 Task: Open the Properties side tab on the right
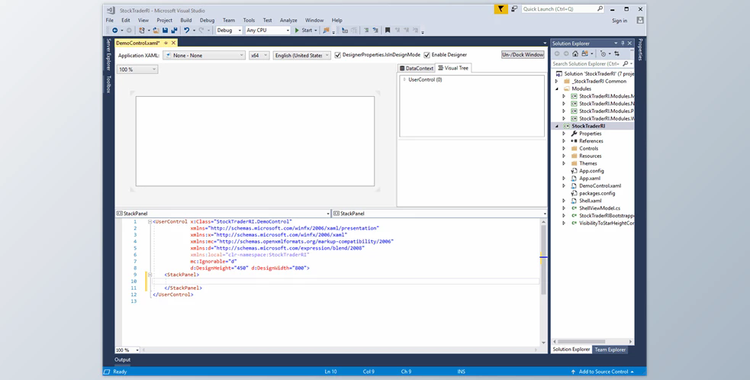pyautogui.click(x=640, y=50)
